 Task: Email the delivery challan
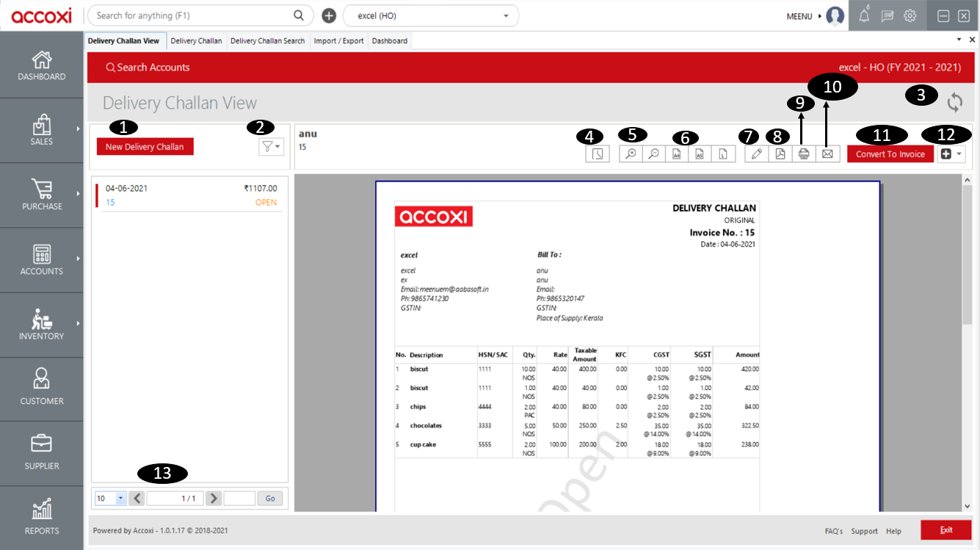coord(827,153)
